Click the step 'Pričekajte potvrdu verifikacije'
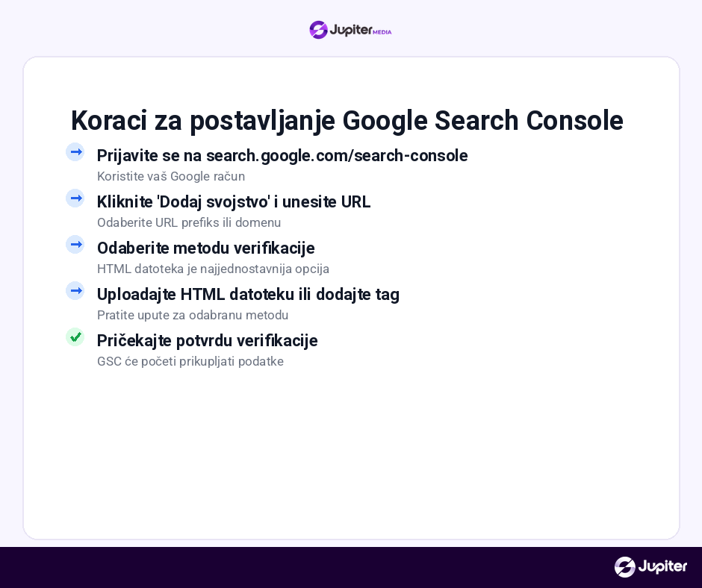The image size is (702, 588). 208,340
